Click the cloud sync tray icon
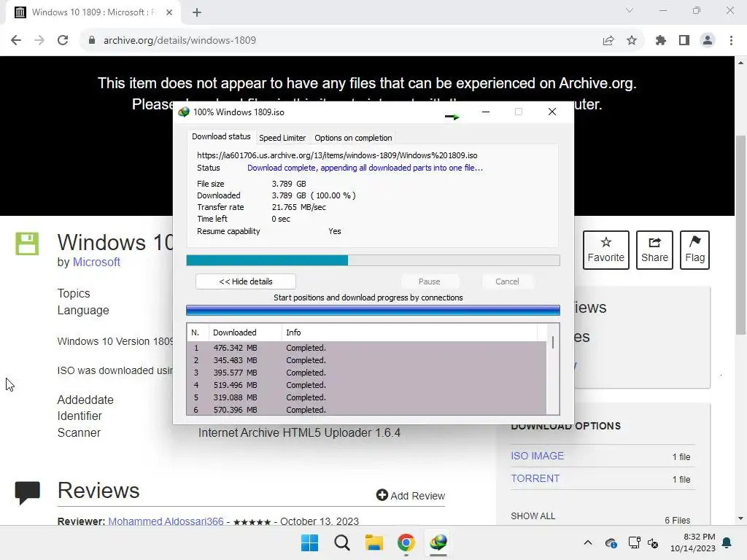Viewport: 747px width, 560px height. [611, 542]
